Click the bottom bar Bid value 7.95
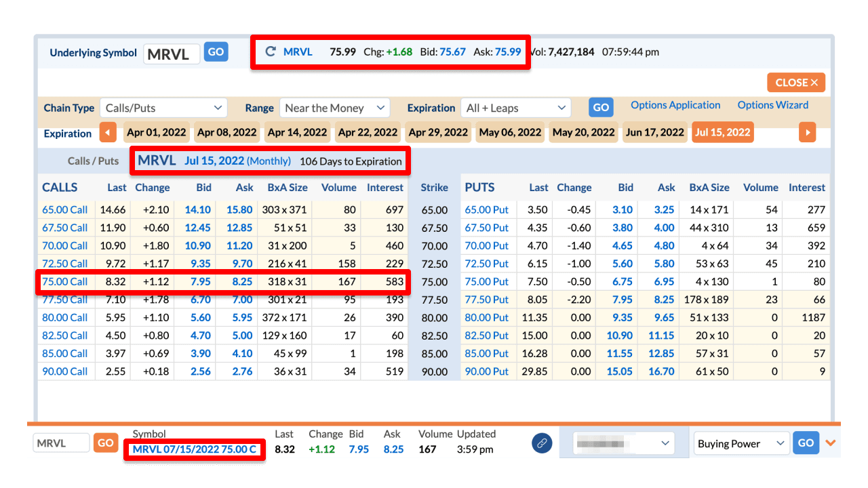 (359, 449)
